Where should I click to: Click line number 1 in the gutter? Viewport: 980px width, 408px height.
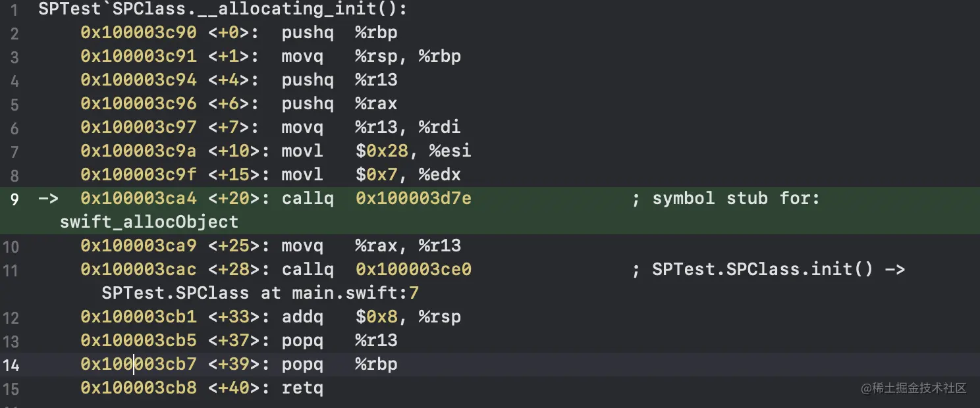14,9
